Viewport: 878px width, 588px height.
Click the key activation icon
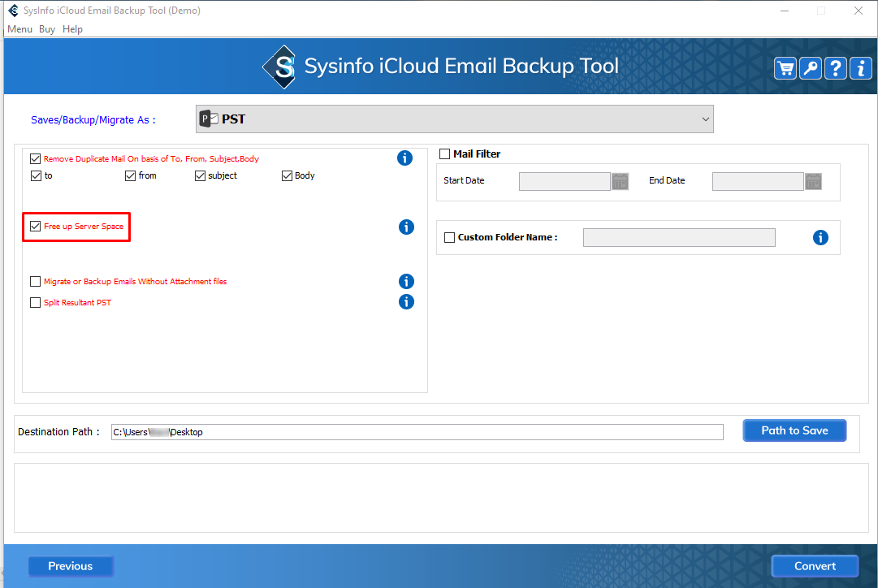(x=811, y=68)
